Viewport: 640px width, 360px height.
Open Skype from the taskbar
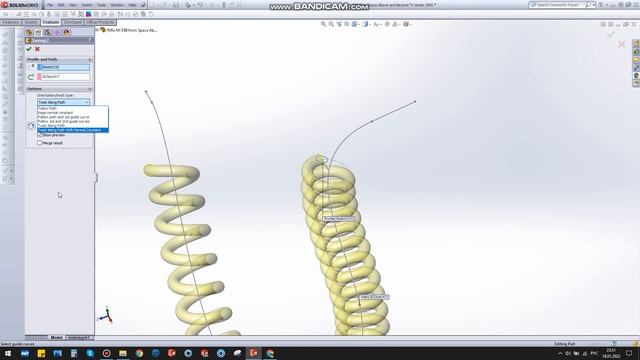[x=90, y=353]
